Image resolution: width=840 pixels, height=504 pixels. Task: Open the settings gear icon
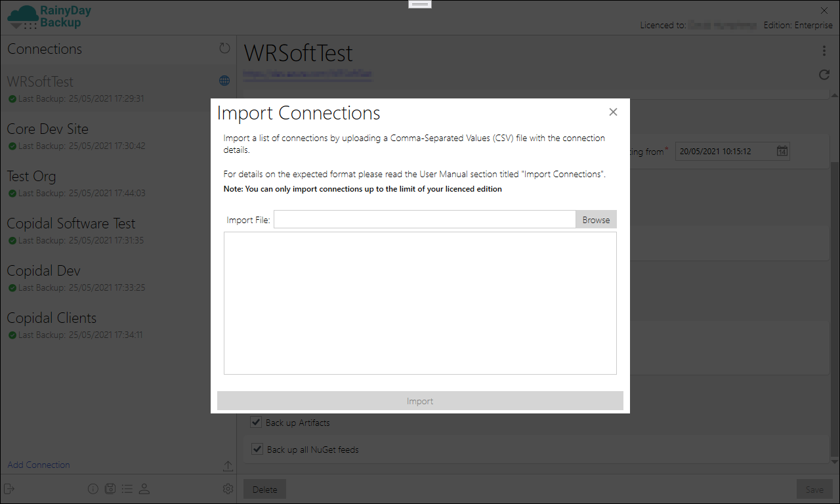point(228,489)
